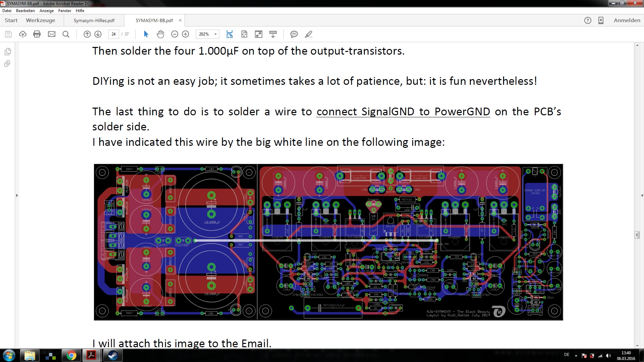The height and width of the screenshot is (362, 644).
Task: Open Chrome from taskbar
Action: [x=71, y=355]
